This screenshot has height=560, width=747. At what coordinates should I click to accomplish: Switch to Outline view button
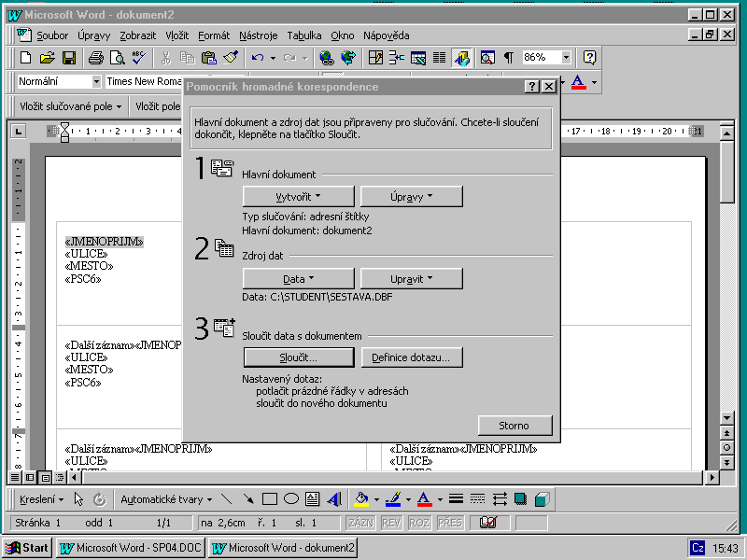coord(60,477)
